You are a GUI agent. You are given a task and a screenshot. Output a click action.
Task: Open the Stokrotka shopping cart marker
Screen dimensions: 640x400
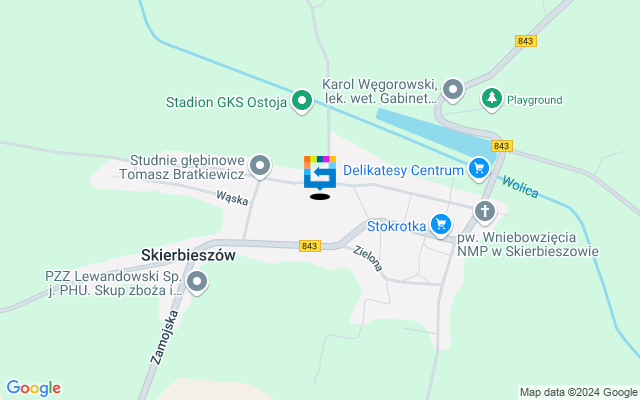pyautogui.click(x=441, y=224)
